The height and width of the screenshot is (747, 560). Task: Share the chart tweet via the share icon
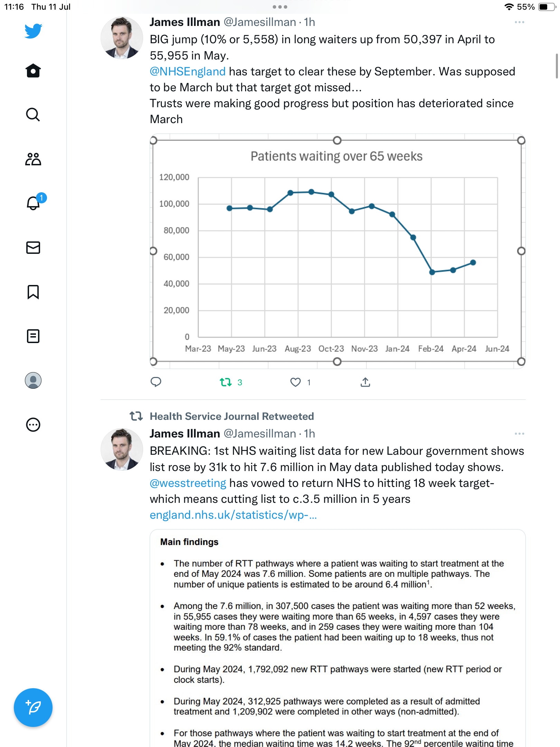tap(365, 382)
